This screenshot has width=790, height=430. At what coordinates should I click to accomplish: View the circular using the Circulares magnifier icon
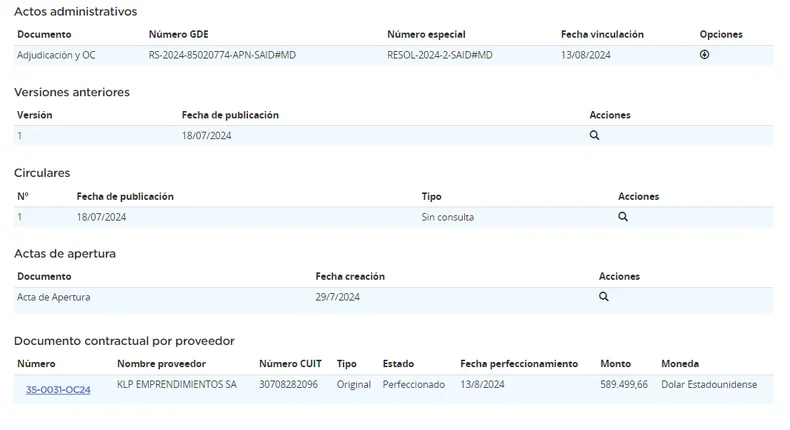point(622,216)
